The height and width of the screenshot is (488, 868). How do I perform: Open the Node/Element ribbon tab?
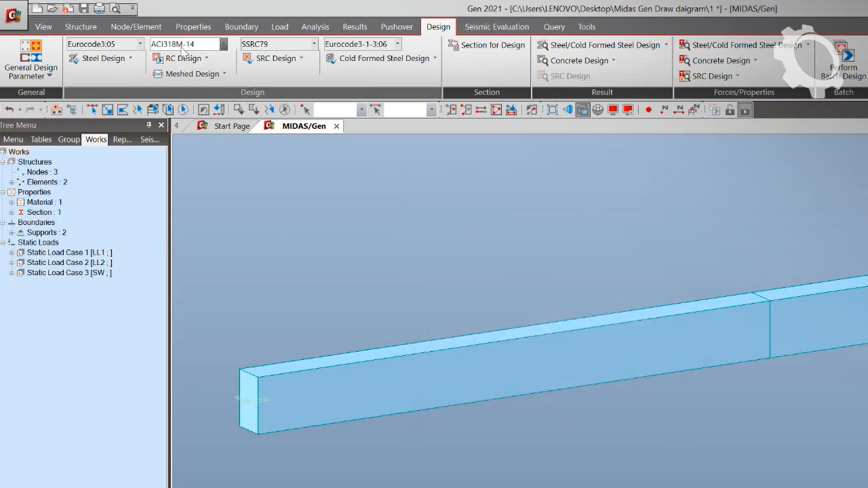[x=136, y=26]
